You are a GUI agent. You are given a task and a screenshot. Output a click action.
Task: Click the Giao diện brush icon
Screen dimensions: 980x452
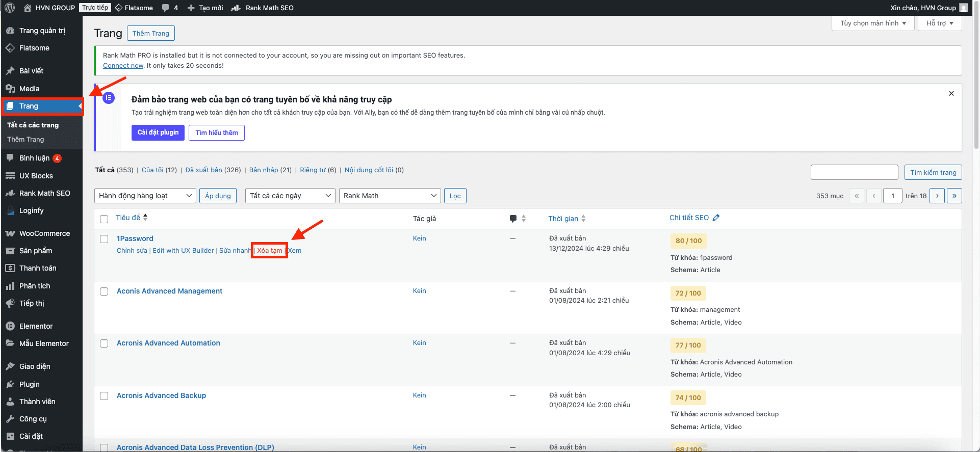10,366
